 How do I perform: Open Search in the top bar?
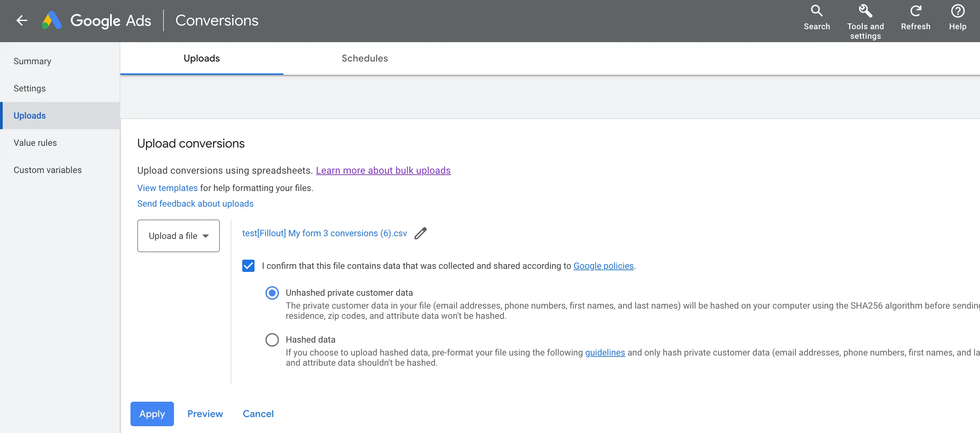tap(817, 17)
